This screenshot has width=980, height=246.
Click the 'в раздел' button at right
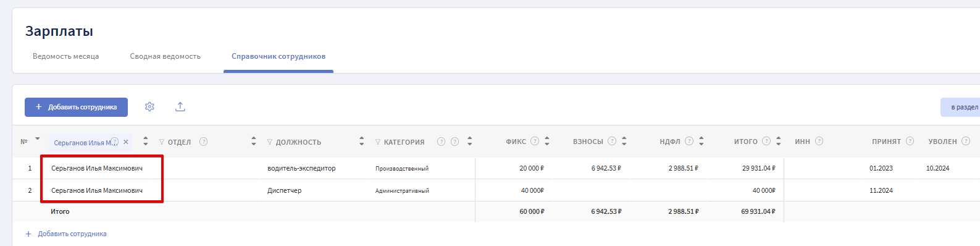tap(960, 107)
